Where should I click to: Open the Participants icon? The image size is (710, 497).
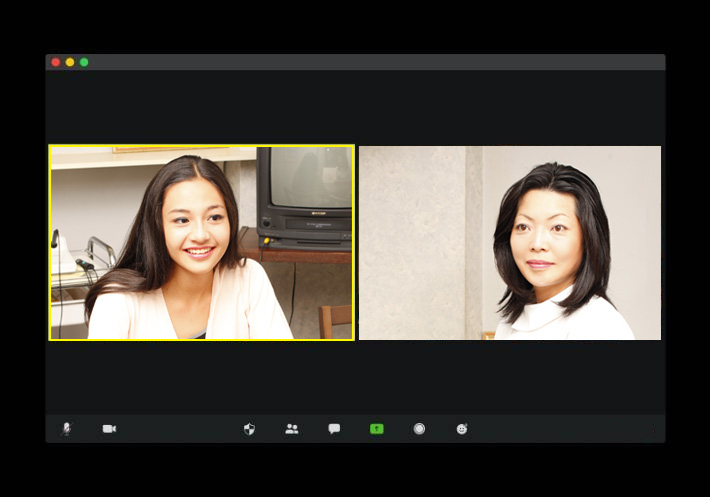[x=292, y=429]
